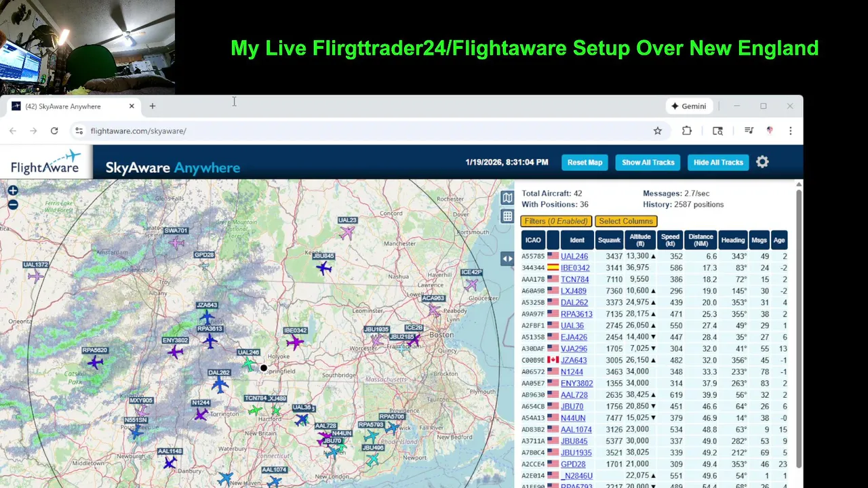The image size is (868, 488).
Task: Open the Gemini button in Chrome
Action: click(689, 106)
